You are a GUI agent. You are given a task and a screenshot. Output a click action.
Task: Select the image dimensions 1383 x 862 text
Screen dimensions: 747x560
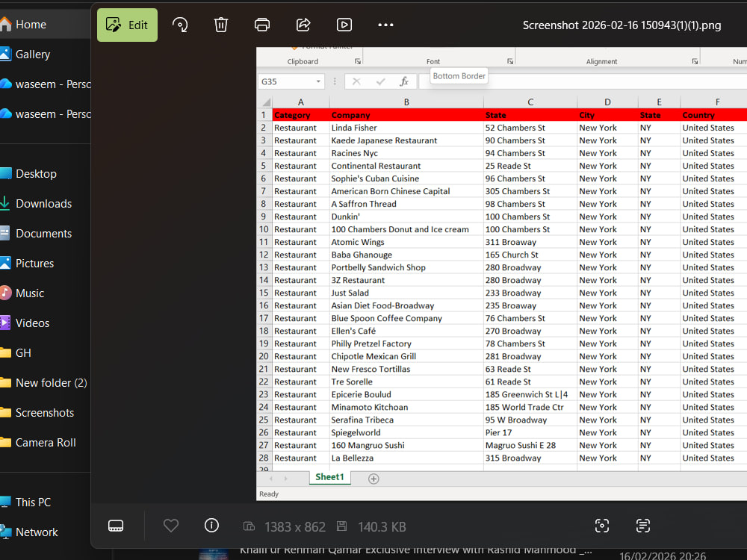(x=295, y=526)
